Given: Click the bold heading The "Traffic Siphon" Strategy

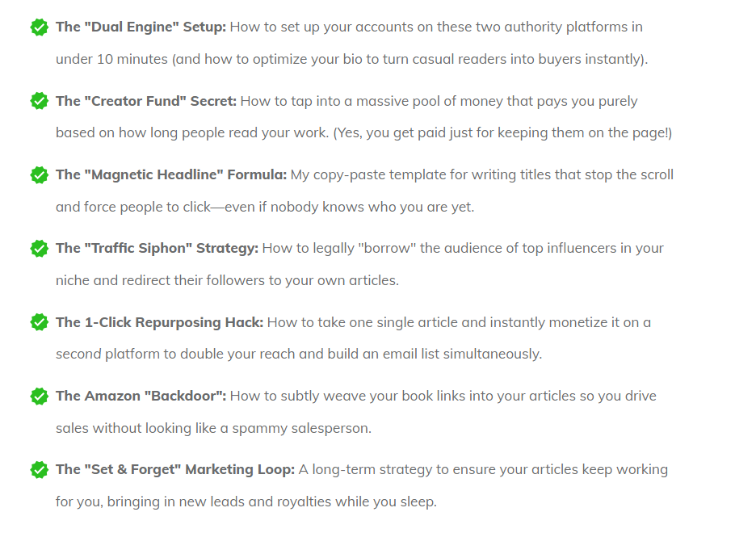Looking at the screenshot, I should [157, 248].
